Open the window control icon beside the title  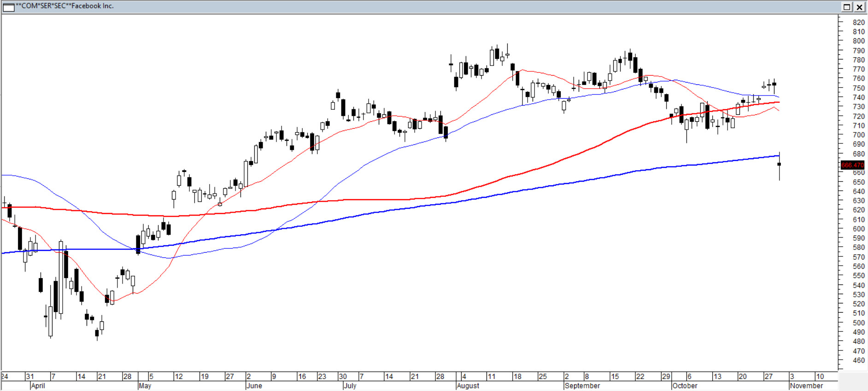[x=8, y=7]
